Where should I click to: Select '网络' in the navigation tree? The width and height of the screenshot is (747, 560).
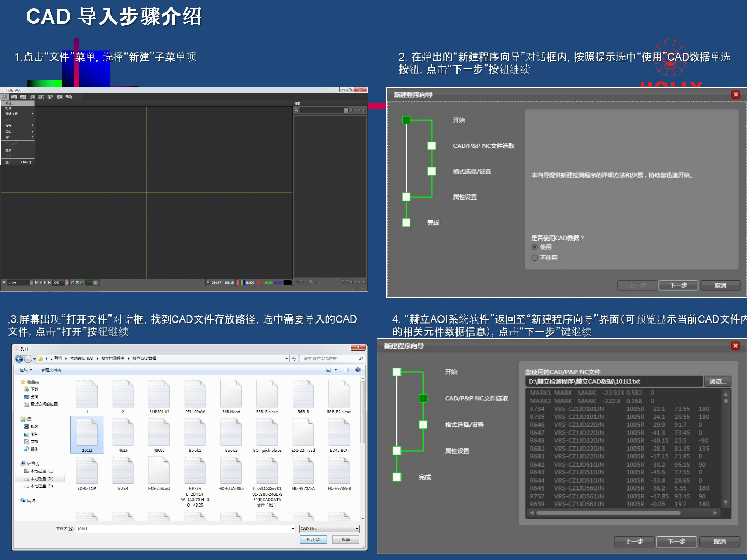point(27,501)
